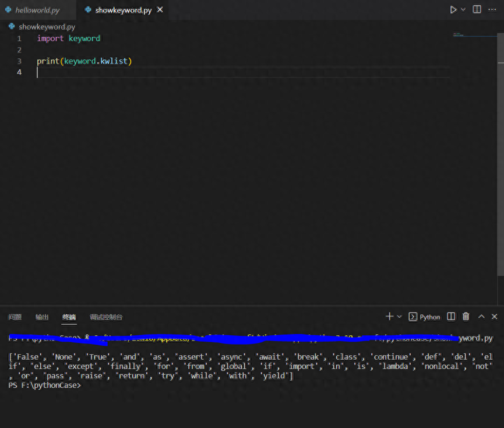Open editor More Actions ellipsis menu
This screenshot has width=504, height=428.
pos(492,10)
